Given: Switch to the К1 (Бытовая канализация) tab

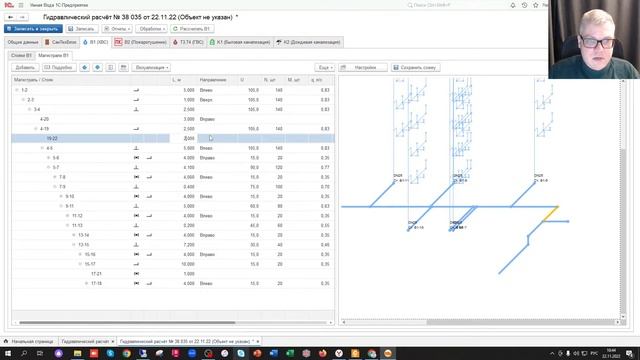Looking at the screenshot, I should (240, 42).
